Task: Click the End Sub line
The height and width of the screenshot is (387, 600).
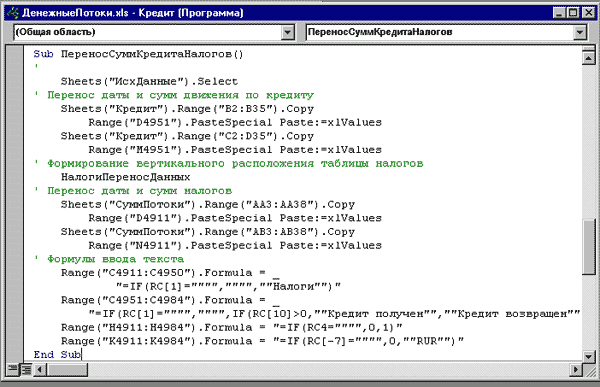Action: coord(57,355)
